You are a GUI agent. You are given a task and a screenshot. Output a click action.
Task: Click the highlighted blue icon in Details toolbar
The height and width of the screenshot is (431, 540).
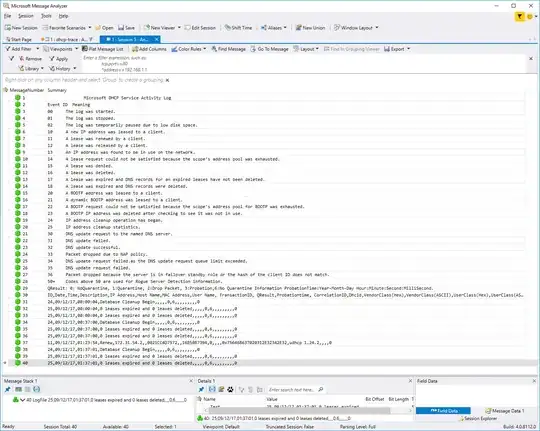pyautogui.click(x=212, y=390)
